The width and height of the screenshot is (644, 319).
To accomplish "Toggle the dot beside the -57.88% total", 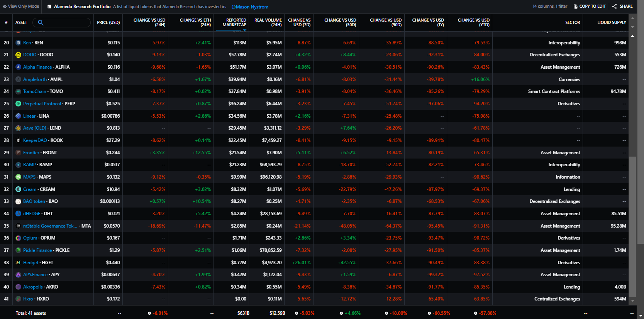I will click(x=475, y=313).
